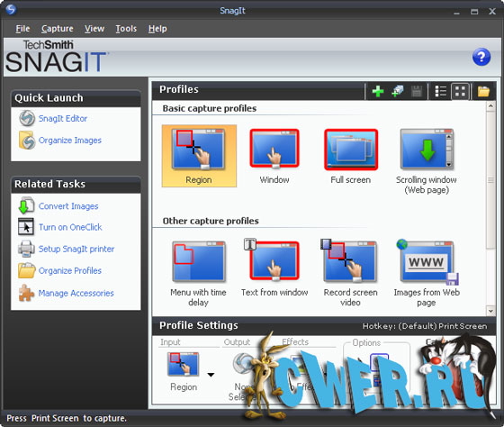Image resolution: width=504 pixels, height=427 pixels.
Task: Open the Tools menu
Action: (126, 29)
